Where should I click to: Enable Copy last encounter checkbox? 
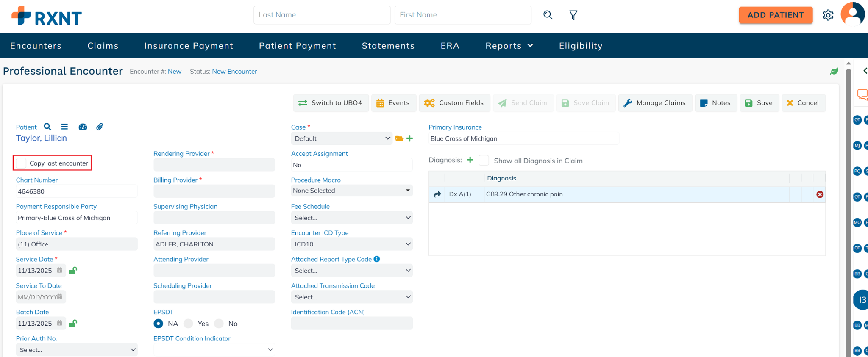coord(21,163)
